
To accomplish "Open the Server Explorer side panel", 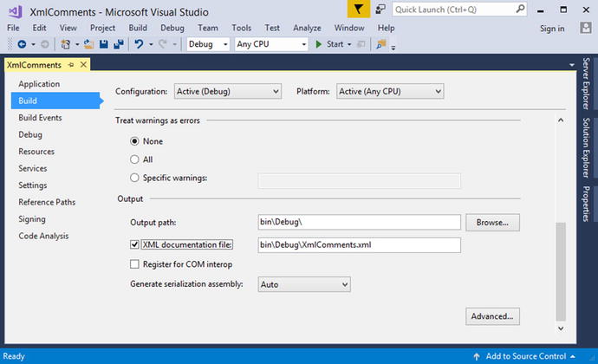I will [586, 83].
